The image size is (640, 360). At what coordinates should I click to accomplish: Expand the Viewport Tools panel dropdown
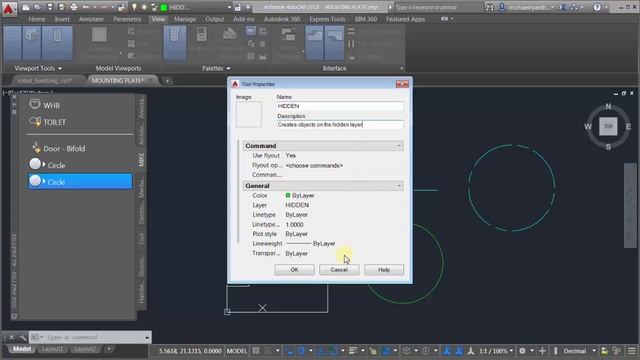point(60,69)
